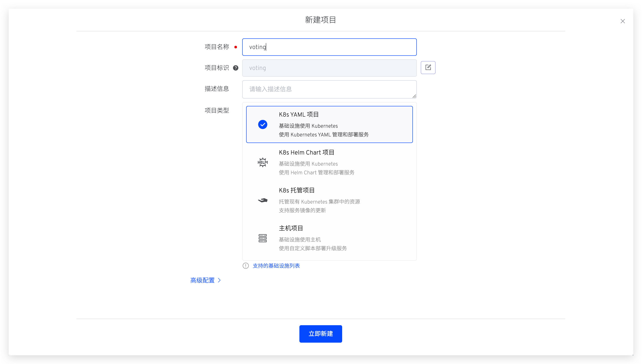
Task: Click the 请输入描述信息 textarea
Action: (329, 89)
